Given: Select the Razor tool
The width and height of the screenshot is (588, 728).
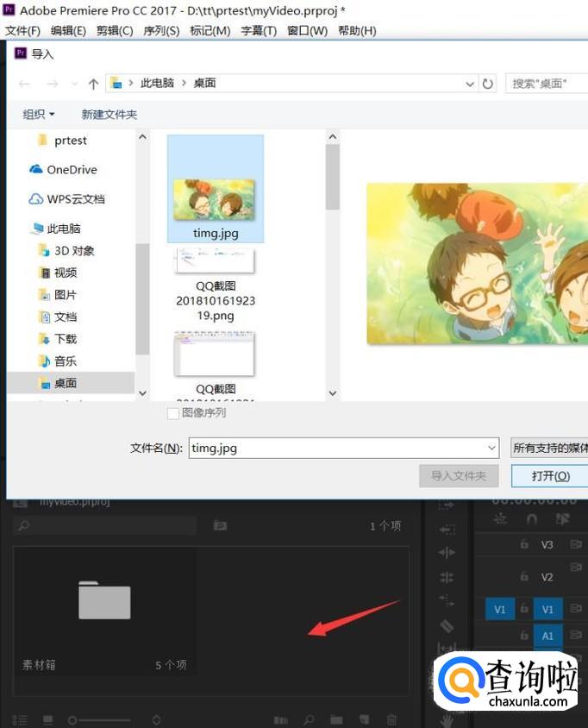Looking at the screenshot, I should click(x=447, y=626).
